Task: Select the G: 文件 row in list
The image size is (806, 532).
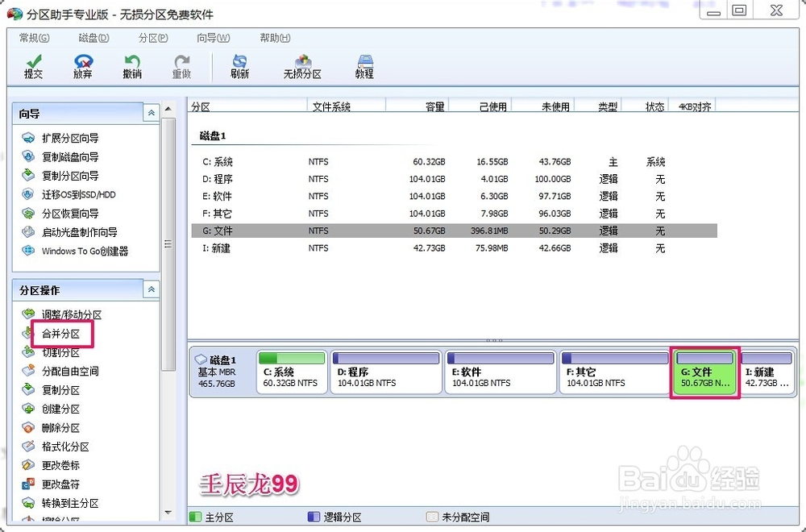Action: [x=454, y=231]
